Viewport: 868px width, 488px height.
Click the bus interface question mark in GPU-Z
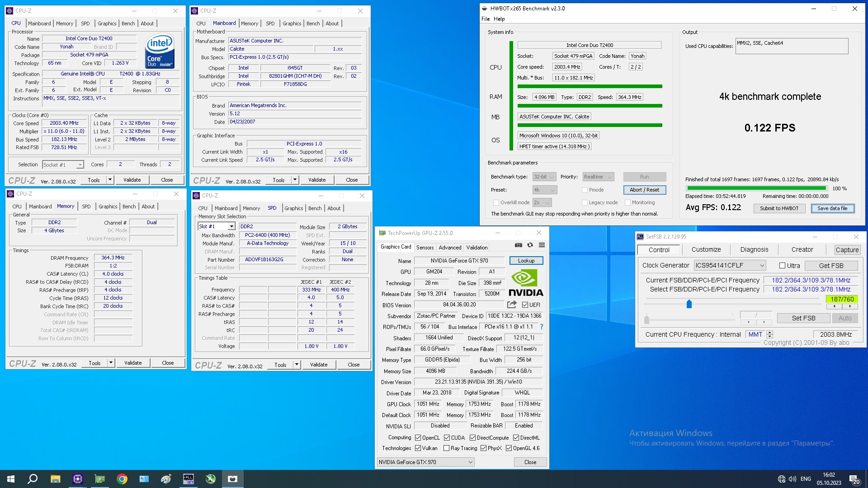click(x=542, y=327)
